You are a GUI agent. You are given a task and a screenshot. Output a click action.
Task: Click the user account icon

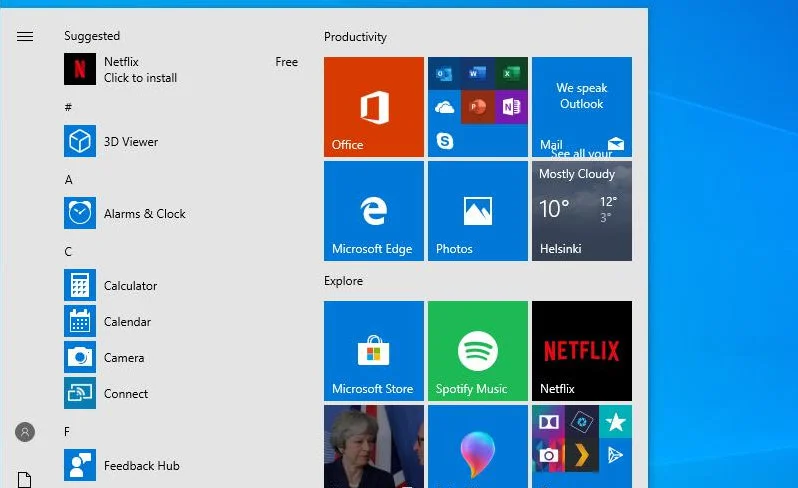tap(25, 432)
